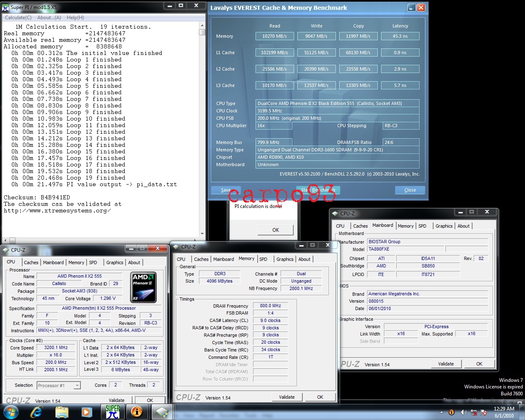Open Windows Media Player from the taskbar
Viewport: 525px width, 420px height.
pyautogui.click(x=86, y=412)
